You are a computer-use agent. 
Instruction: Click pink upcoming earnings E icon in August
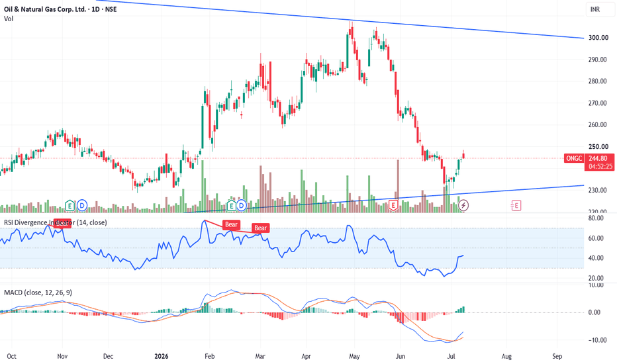[x=516, y=205]
